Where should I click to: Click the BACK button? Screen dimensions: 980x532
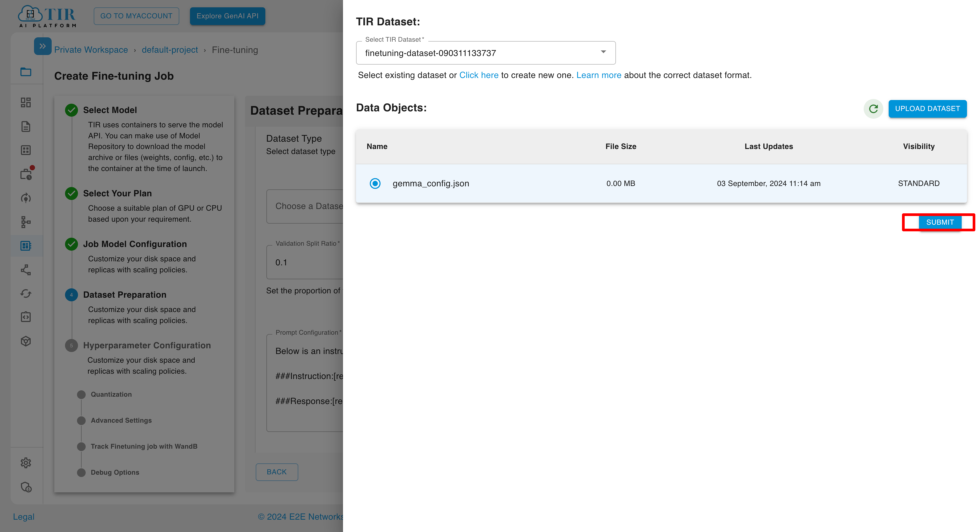coord(277,472)
